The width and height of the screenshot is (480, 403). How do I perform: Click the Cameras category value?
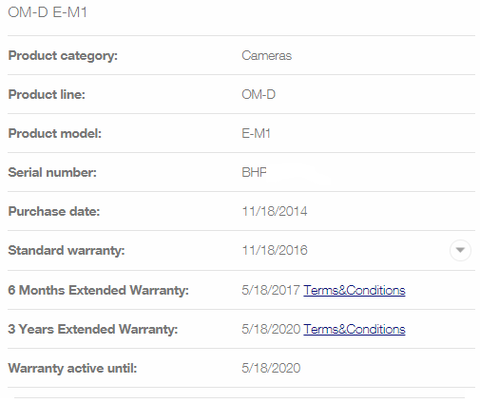(x=266, y=55)
